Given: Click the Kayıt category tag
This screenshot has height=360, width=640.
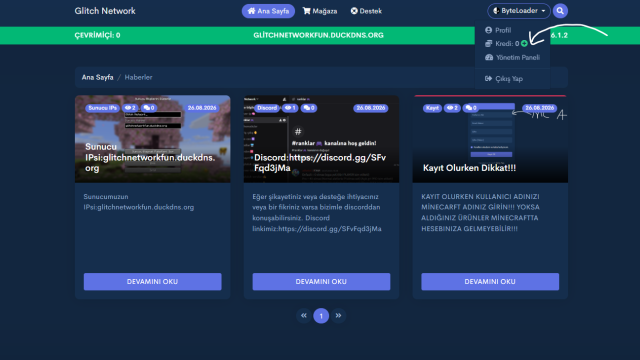Looking at the screenshot, I should pyautogui.click(x=432, y=108).
